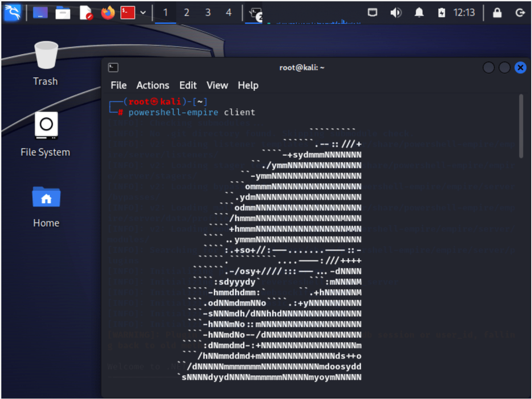Click the powershell-empire client command text
Screen dimensions: 532x399
(x=192, y=113)
